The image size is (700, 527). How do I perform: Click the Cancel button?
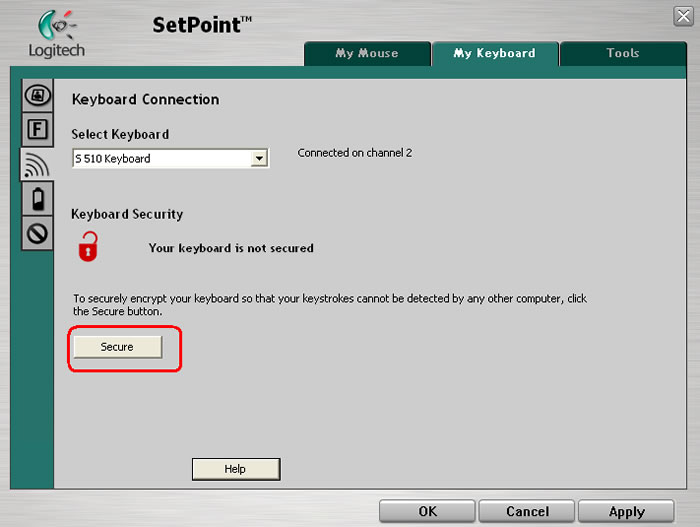coord(527,511)
